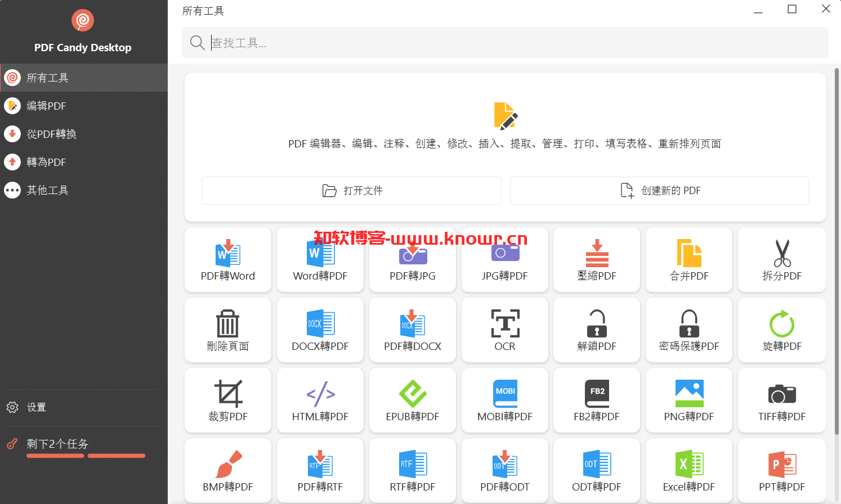Screen dimensions: 841x504
Task: Click the 打开文件 button
Action: pyautogui.click(x=351, y=191)
